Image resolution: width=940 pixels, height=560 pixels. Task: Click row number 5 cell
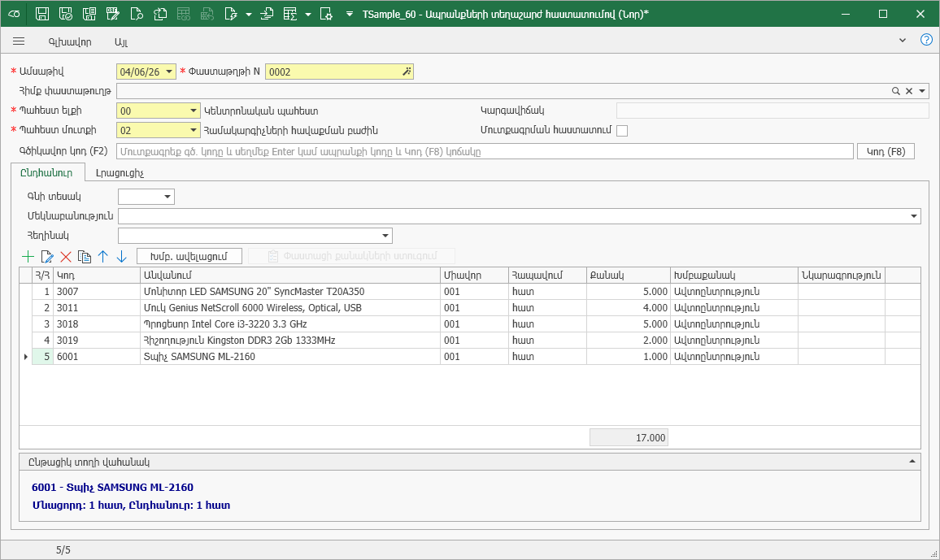point(42,356)
